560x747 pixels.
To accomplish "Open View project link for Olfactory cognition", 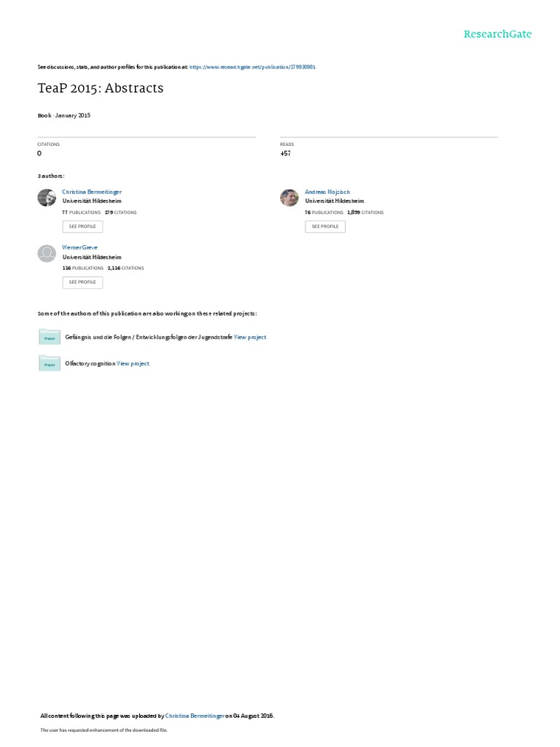I will [133, 363].
